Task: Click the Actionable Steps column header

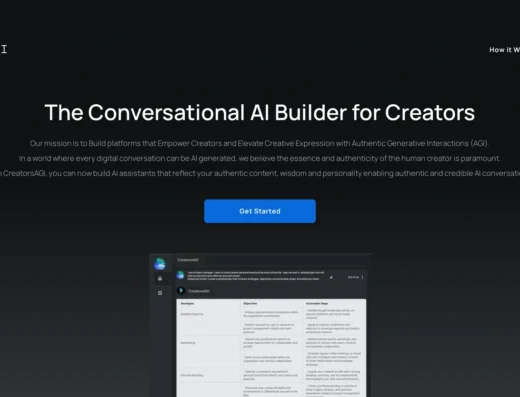Action: 317,303
